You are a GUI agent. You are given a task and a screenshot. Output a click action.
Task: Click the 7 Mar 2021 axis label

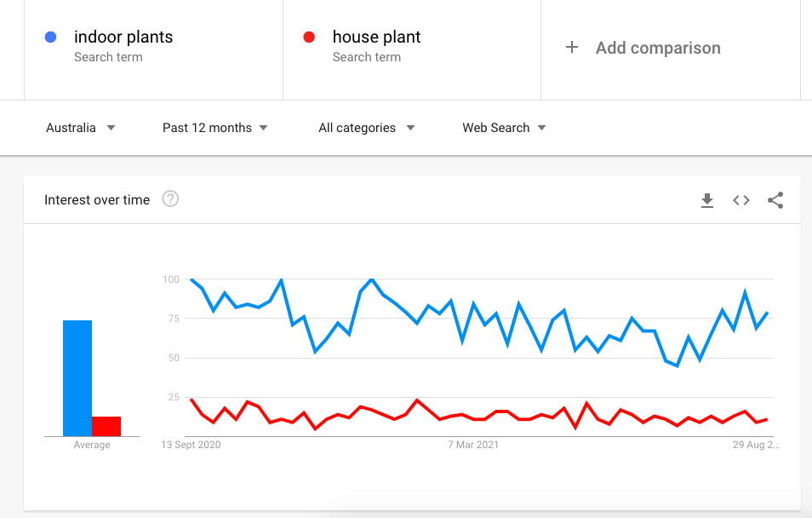click(x=473, y=445)
